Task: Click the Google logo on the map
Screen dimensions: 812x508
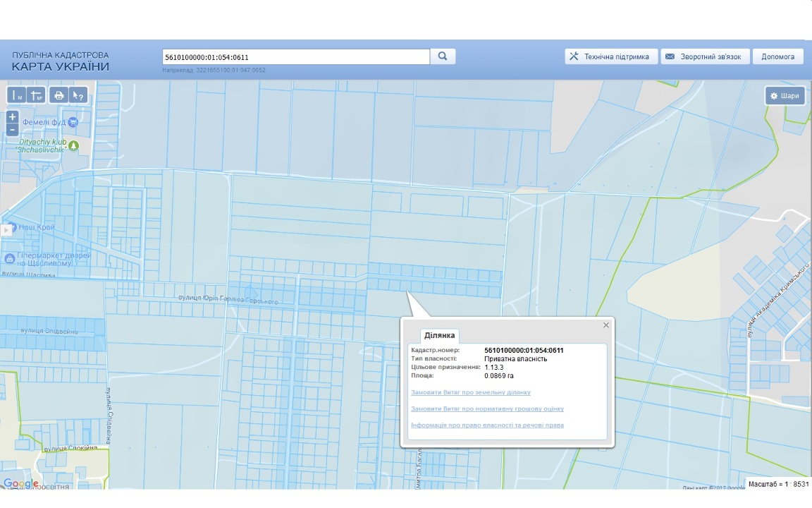Action: point(20,483)
